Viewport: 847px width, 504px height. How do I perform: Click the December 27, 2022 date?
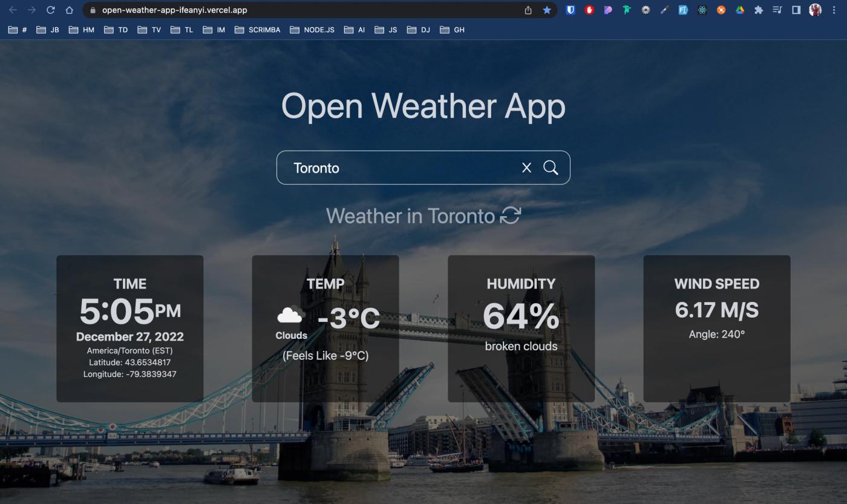(x=130, y=337)
